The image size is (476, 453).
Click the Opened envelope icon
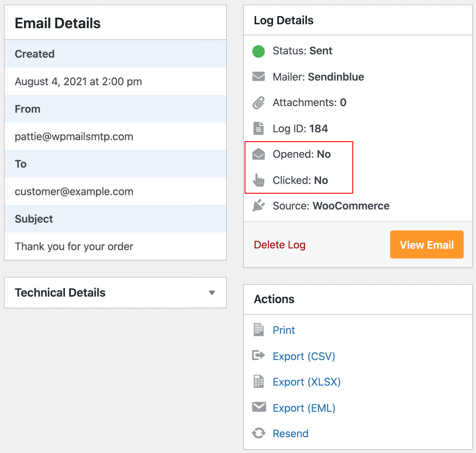pyautogui.click(x=259, y=154)
